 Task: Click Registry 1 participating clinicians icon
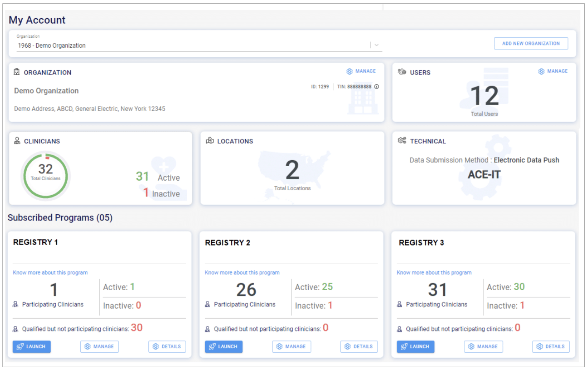tap(16, 304)
